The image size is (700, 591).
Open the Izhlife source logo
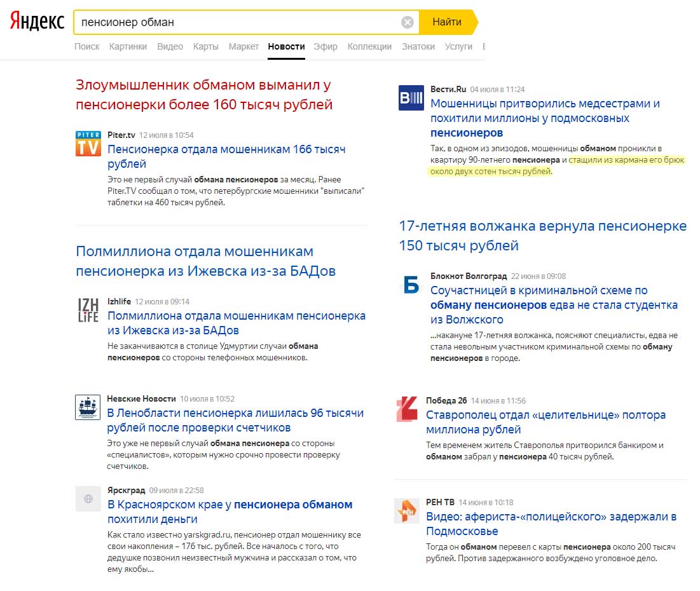click(x=88, y=310)
